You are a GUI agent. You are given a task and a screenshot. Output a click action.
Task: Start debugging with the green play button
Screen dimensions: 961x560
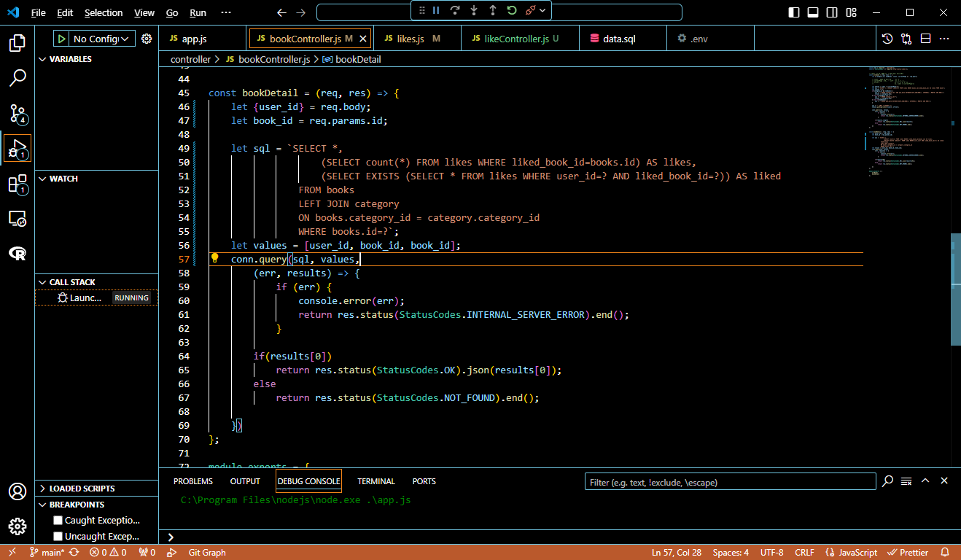[x=62, y=39]
